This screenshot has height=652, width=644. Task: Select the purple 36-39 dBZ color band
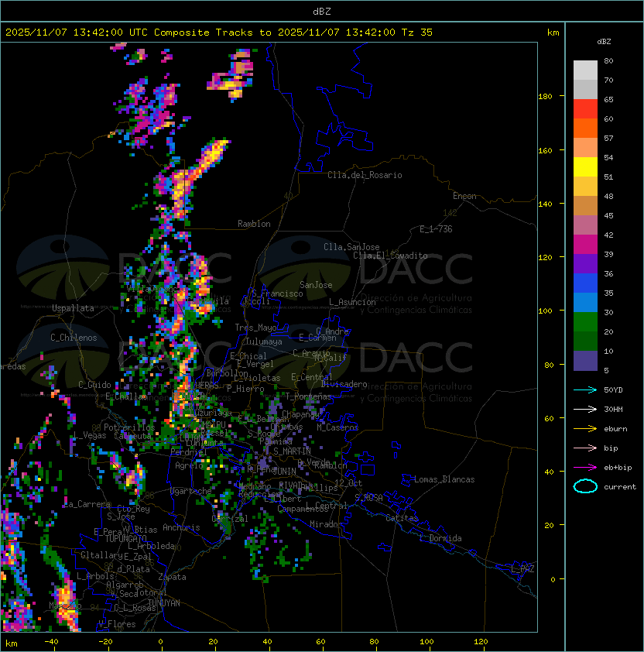[585, 263]
